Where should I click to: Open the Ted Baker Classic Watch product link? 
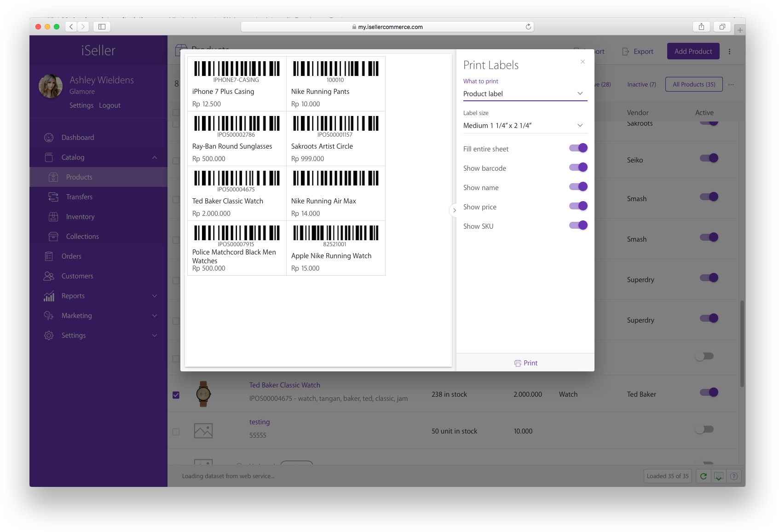(285, 385)
